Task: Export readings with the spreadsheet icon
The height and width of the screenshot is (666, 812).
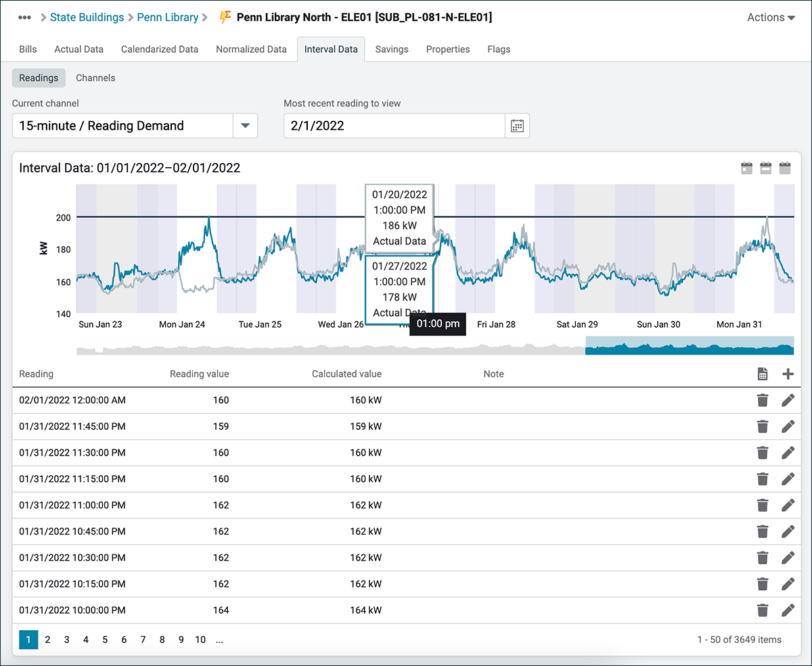Action: tap(763, 374)
